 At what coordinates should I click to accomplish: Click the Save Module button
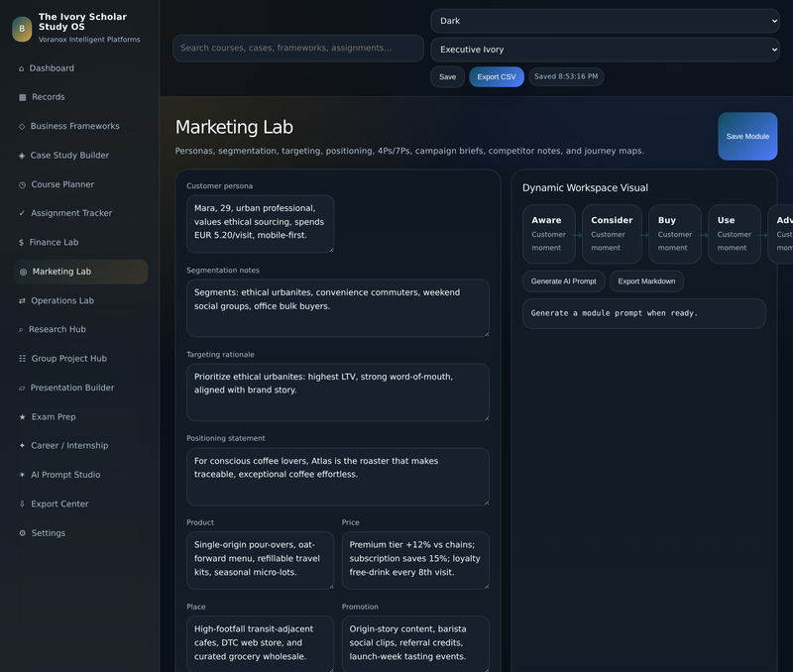747,137
